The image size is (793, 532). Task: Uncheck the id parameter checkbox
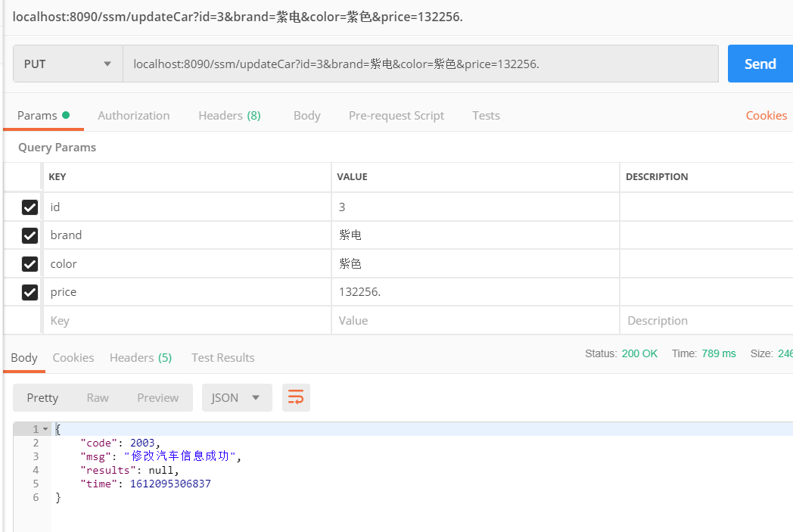(30, 207)
